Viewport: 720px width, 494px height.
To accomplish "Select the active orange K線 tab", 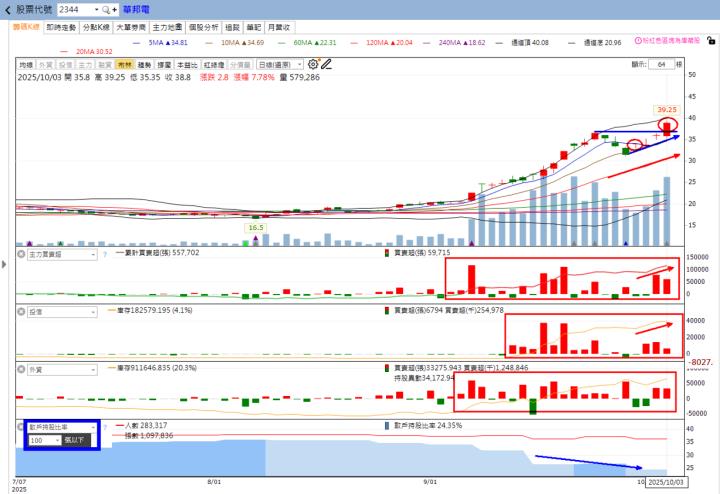I will pyautogui.click(x=27, y=27).
